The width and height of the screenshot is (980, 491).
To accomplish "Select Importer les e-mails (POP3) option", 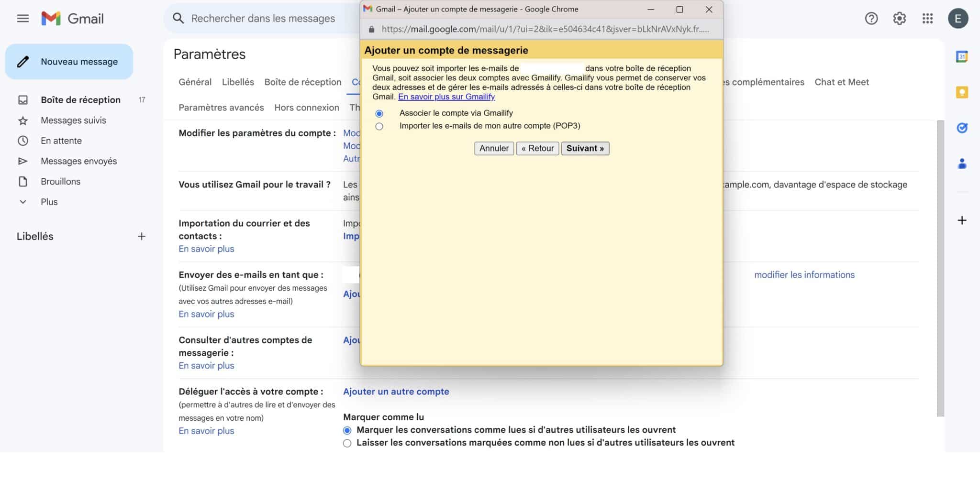I will click(x=379, y=127).
